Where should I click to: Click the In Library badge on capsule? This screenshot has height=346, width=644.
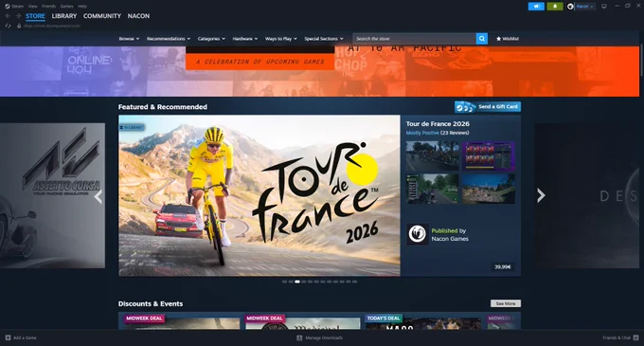[x=132, y=127]
